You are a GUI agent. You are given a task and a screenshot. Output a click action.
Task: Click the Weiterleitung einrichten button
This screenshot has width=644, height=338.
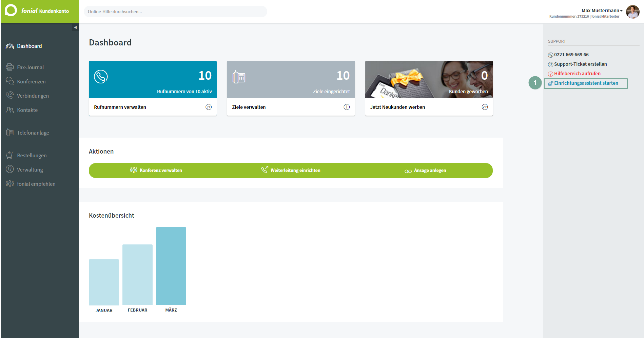click(x=291, y=170)
